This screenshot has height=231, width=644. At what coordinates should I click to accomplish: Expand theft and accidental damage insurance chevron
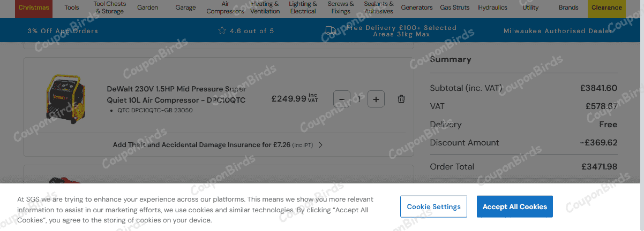click(320, 145)
